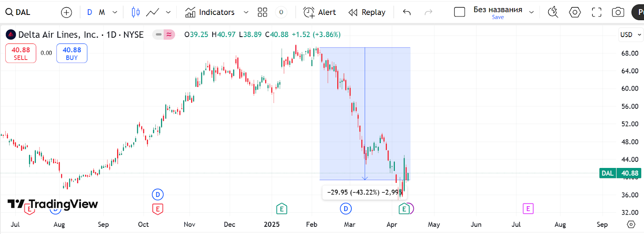Open chart settings hexagon icon
Viewport: 644px width, 234px height.
coord(575,12)
